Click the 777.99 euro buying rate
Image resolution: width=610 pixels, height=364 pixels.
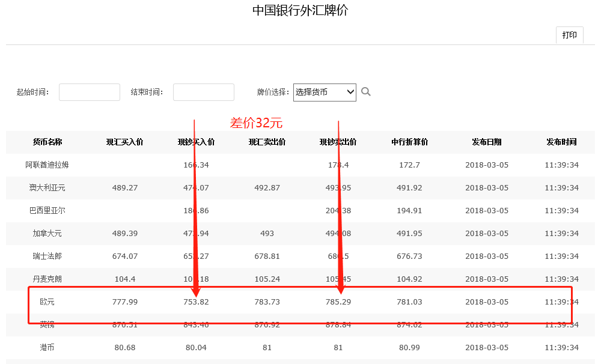click(x=125, y=302)
